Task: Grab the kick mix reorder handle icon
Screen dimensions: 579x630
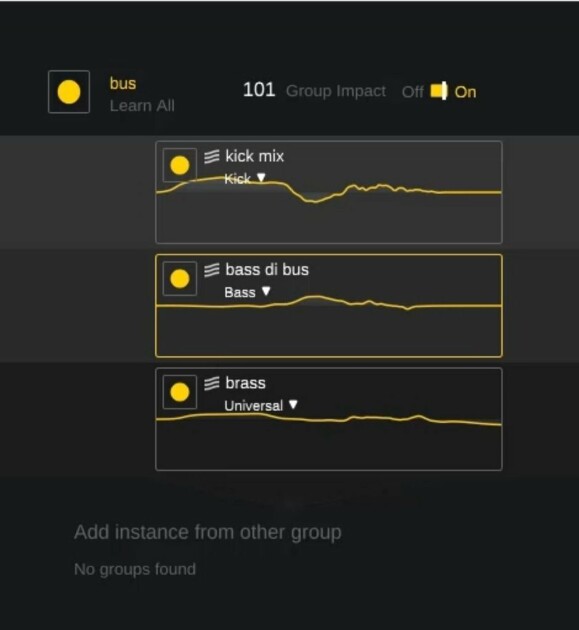Action: pos(212,156)
